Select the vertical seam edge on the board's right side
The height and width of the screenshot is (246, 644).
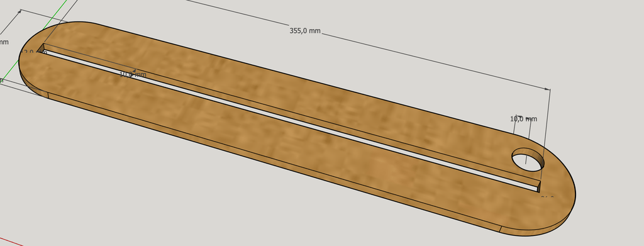501,229
